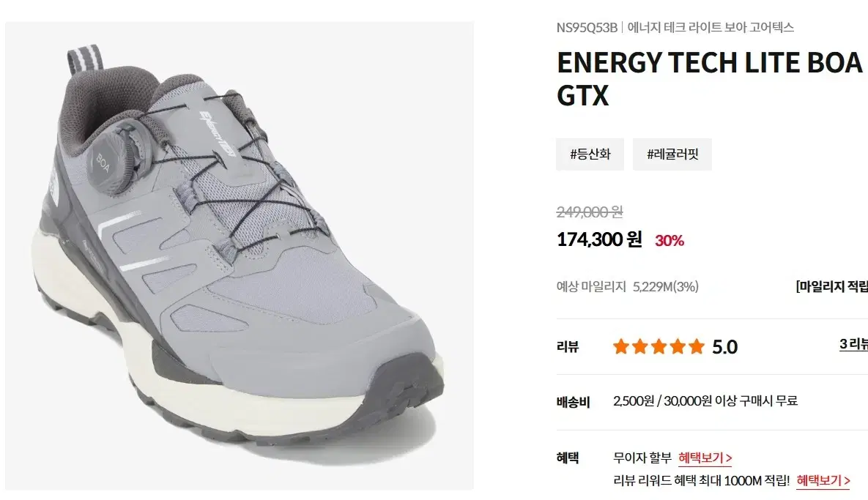Click the gray sneaker product image
This screenshot has height=500, width=868.
[x=239, y=255]
